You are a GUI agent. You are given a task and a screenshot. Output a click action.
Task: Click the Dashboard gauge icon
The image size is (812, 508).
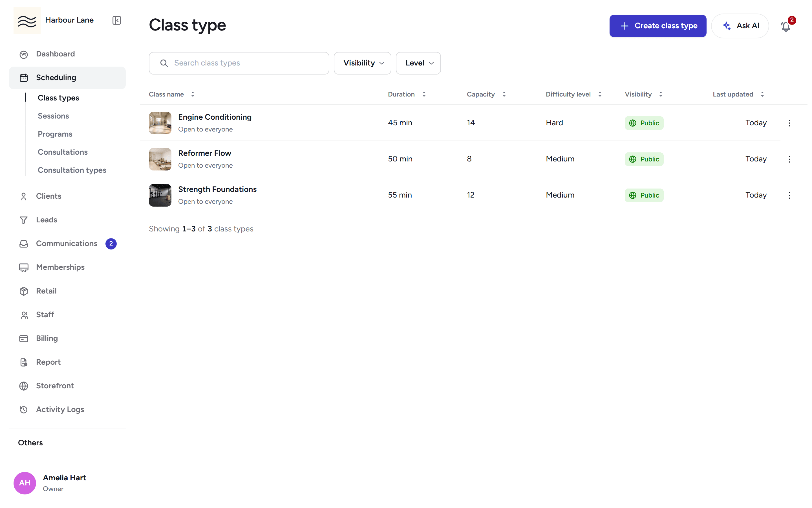(23, 54)
